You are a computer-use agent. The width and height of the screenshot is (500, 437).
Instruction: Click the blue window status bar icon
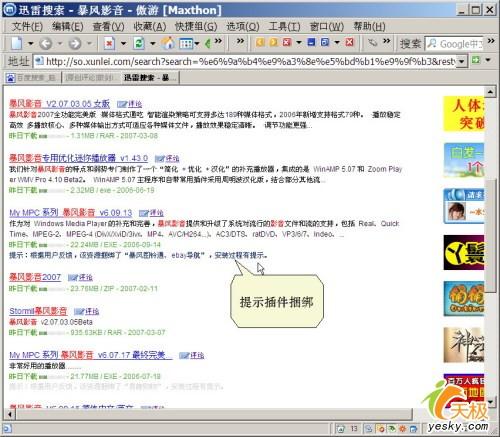click(414, 429)
